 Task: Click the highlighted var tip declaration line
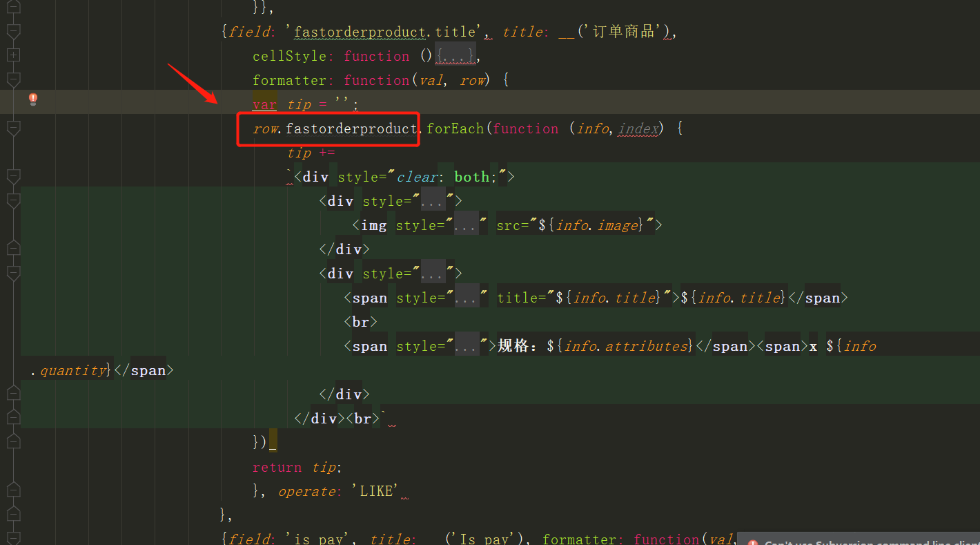304,104
